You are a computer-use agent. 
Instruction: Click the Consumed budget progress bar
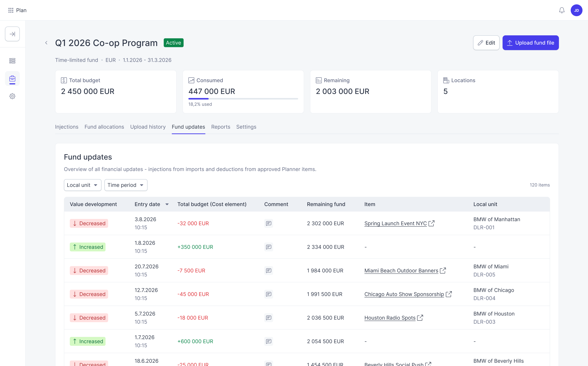click(x=243, y=99)
